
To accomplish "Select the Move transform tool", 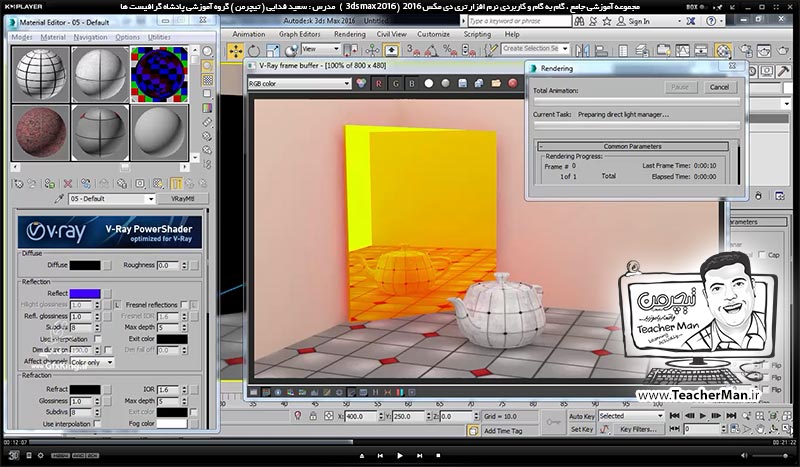I will [236, 51].
